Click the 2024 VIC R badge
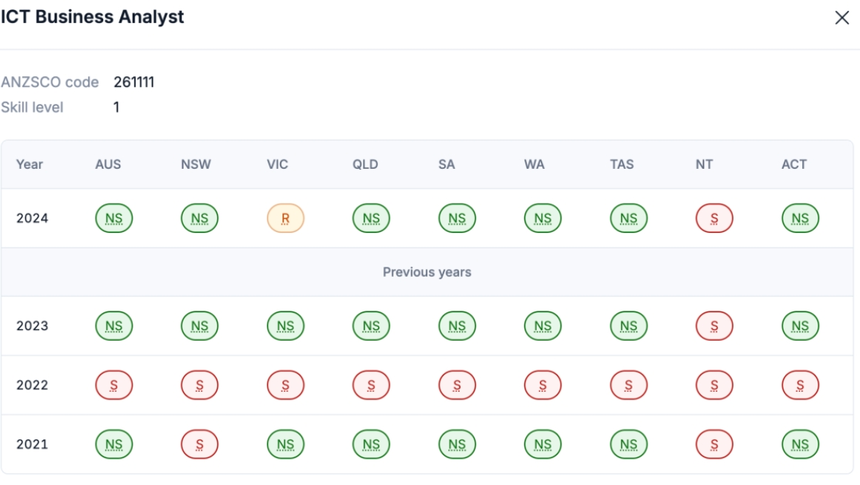860x485 pixels. click(286, 218)
